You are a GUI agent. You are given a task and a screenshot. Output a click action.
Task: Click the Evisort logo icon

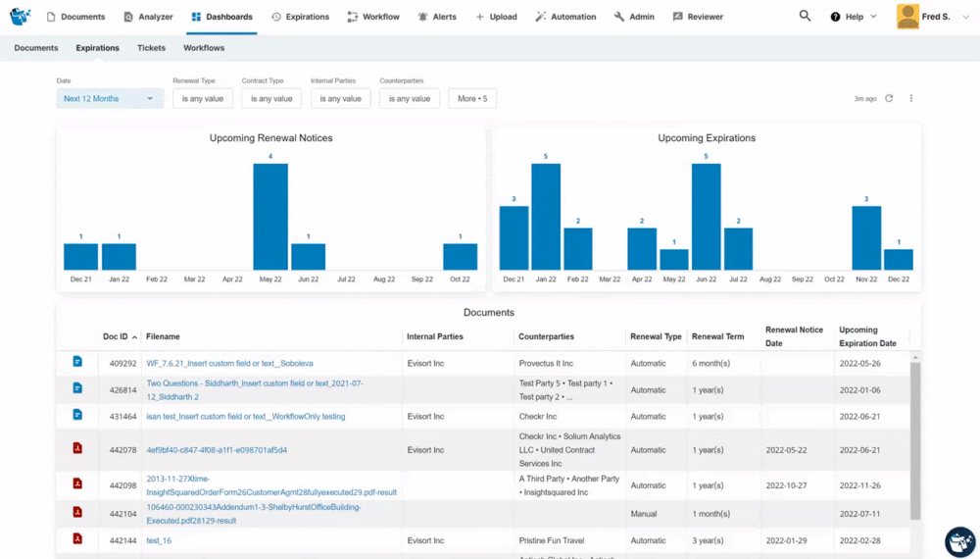click(21, 17)
